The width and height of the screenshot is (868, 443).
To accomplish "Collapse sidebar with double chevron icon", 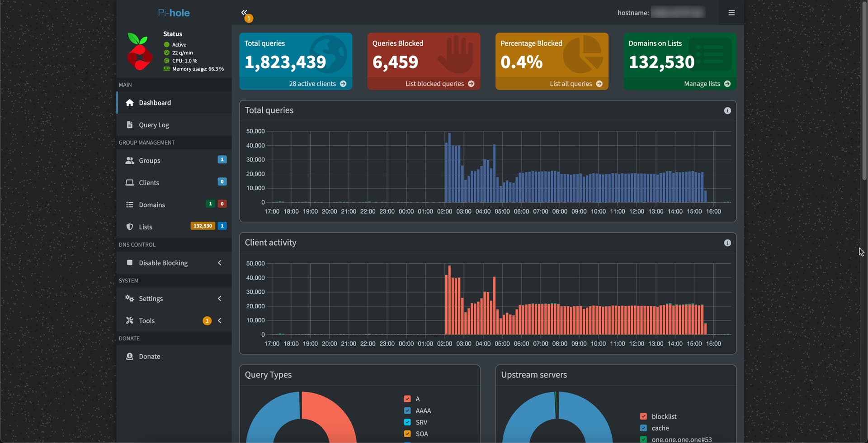I will [244, 12].
